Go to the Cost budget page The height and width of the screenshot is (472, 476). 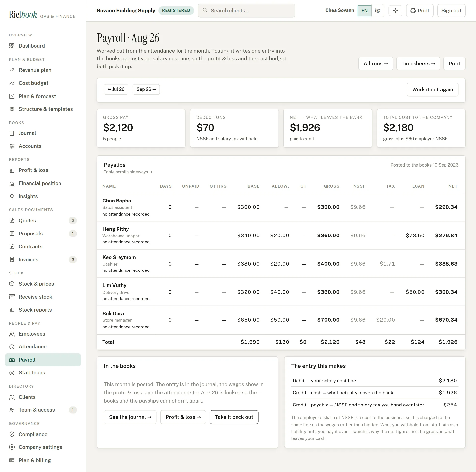[x=43, y=83]
